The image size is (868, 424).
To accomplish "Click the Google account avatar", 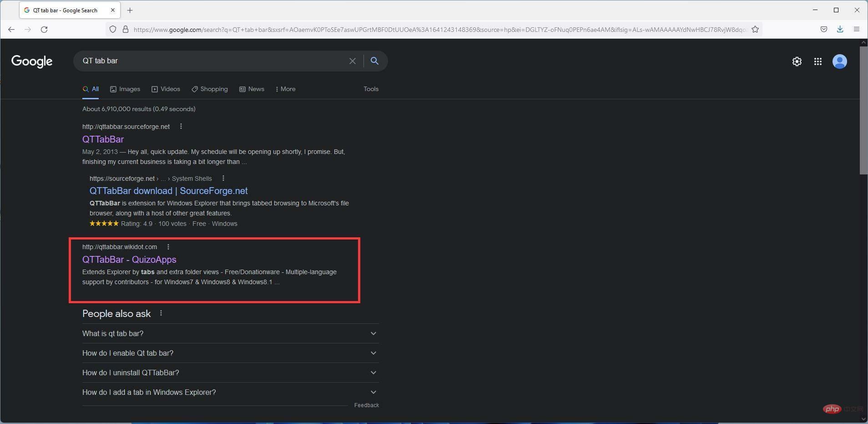I will [839, 61].
